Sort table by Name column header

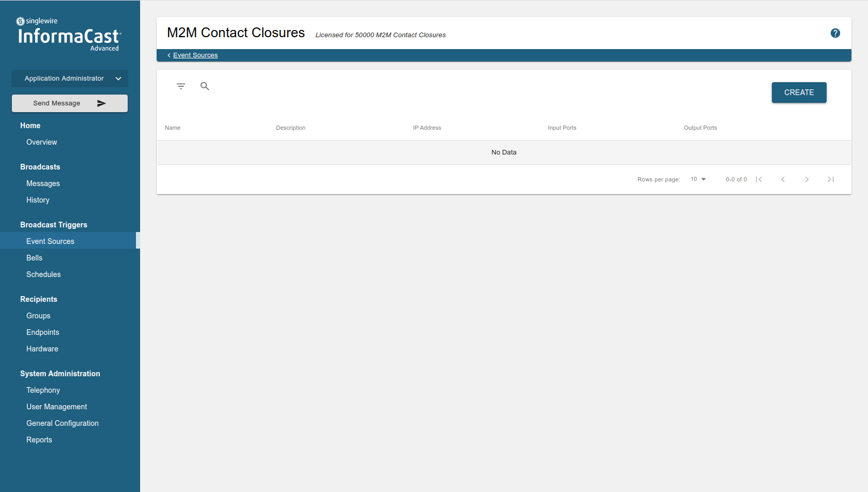tap(173, 128)
